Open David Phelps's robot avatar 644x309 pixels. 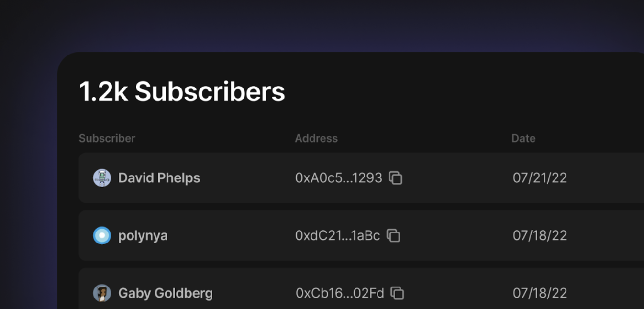click(102, 178)
